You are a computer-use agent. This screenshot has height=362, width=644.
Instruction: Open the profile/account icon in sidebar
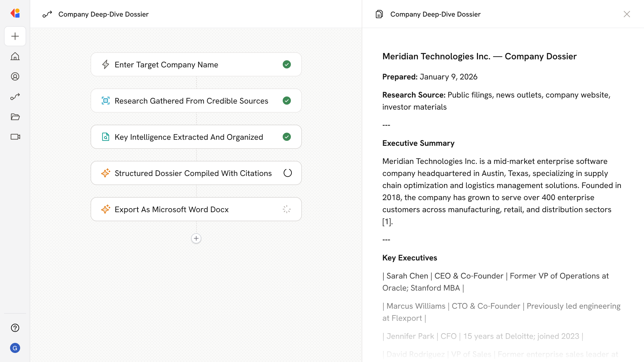tap(15, 76)
